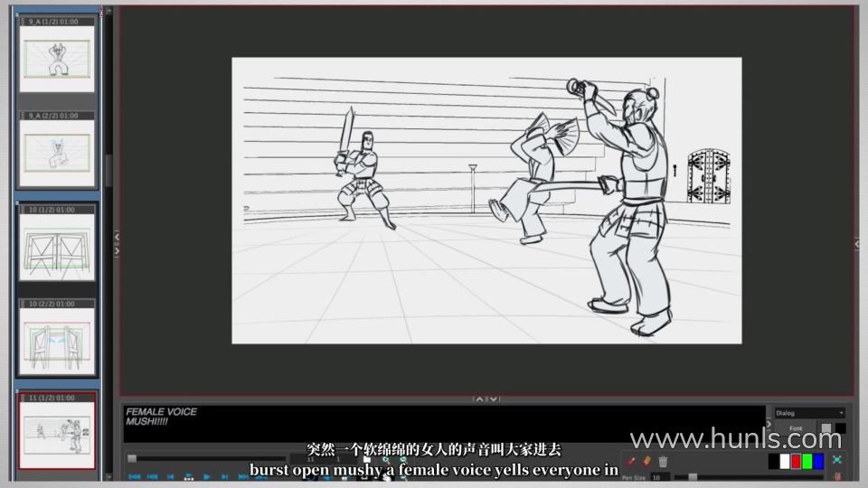Select thumbnail 10 (2/2) 01:00
The height and width of the screenshot is (488, 868).
coord(57,337)
